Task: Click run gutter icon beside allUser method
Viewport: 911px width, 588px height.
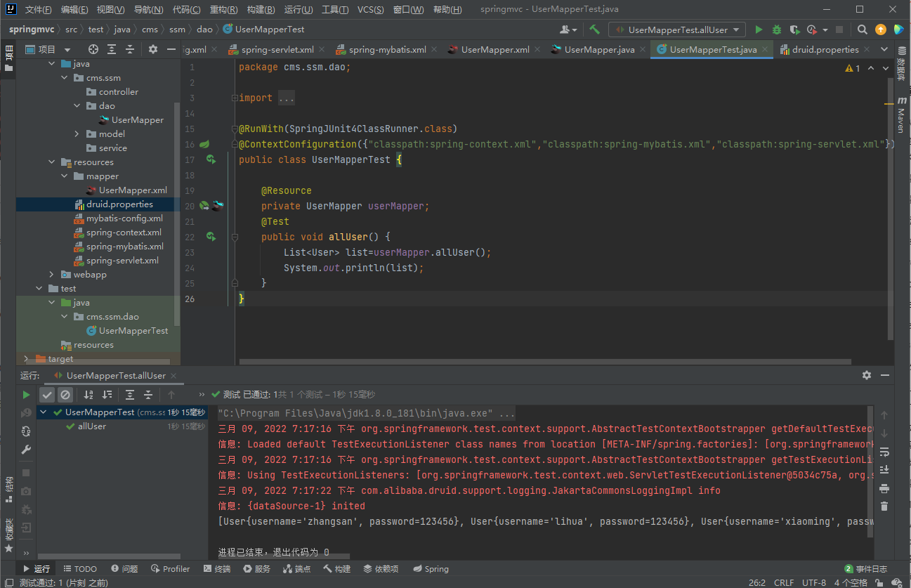Action: tap(210, 237)
